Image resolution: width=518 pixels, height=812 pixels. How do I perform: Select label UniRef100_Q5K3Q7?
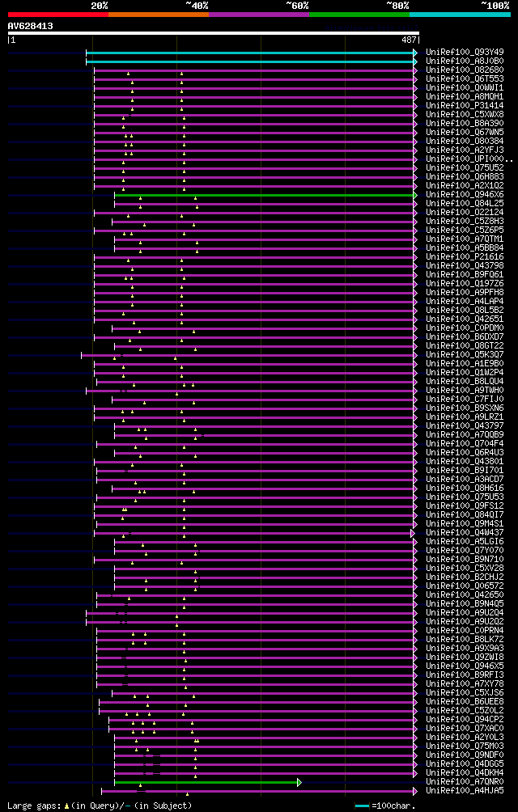coord(465,354)
